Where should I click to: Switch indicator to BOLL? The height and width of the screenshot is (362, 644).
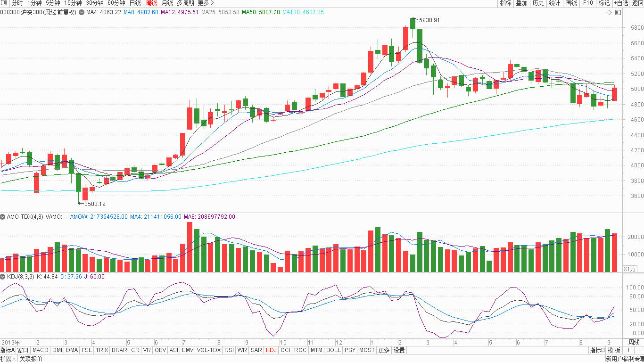[x=333, y=350]
